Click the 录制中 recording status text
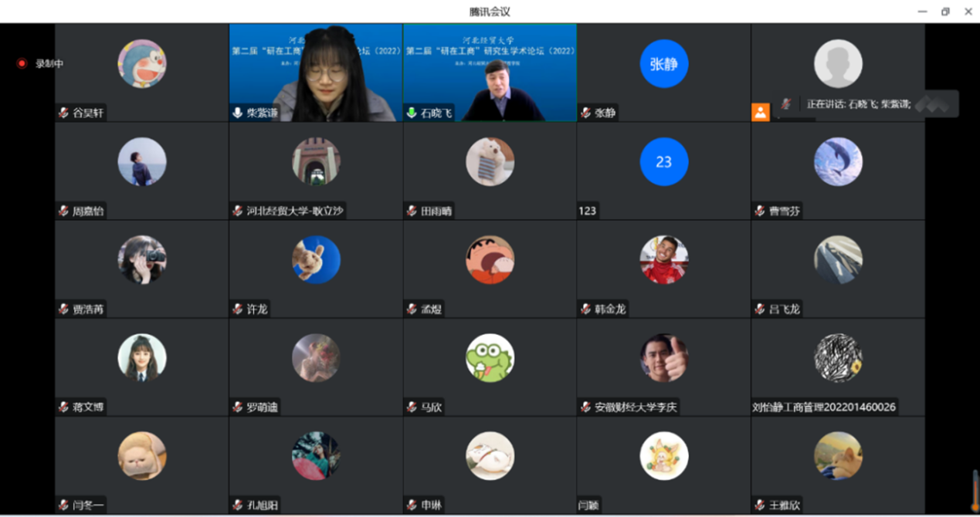Screen dimensions: 980x517 (49, 63)
